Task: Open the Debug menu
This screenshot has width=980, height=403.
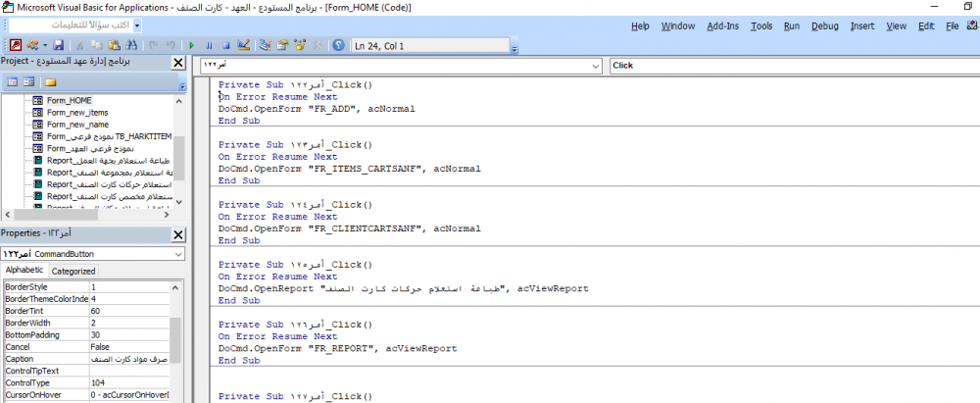Action: coord(824,25)
